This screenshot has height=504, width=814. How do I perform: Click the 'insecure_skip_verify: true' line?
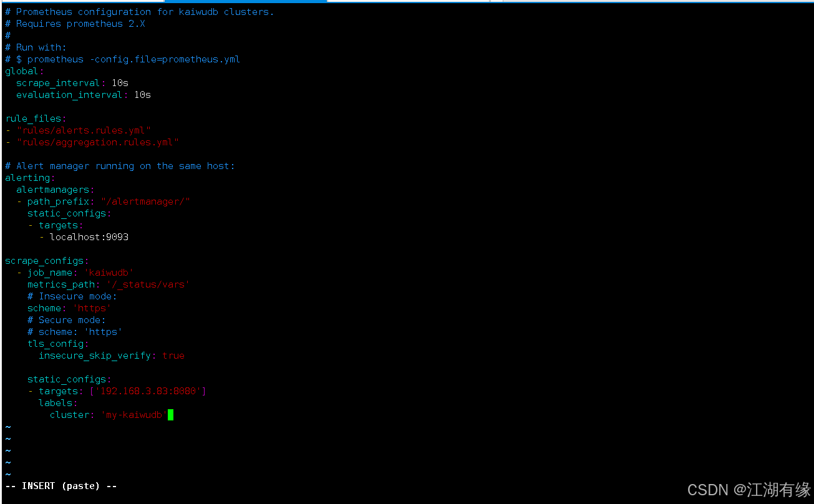click(112, 356)
